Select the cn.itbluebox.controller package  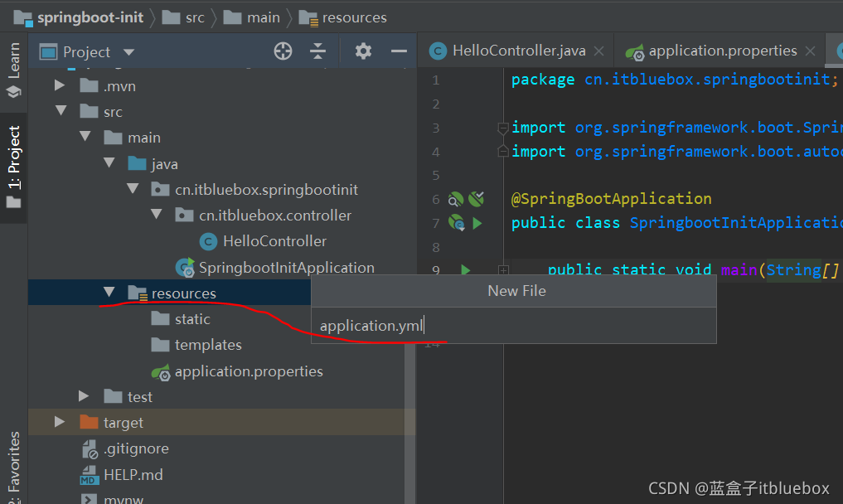click(264, 216)
